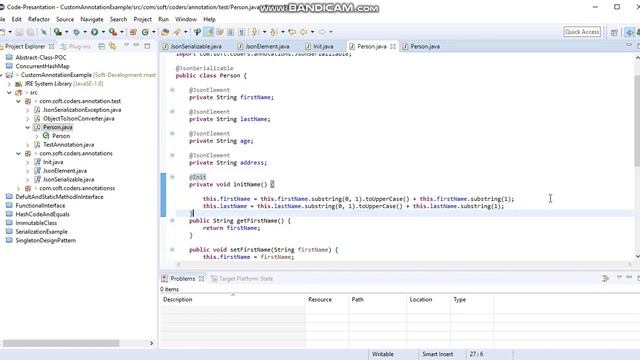Click the editor vertical scrollbar thumb
This screenshot has height=360, width=640.
(637, 120)
